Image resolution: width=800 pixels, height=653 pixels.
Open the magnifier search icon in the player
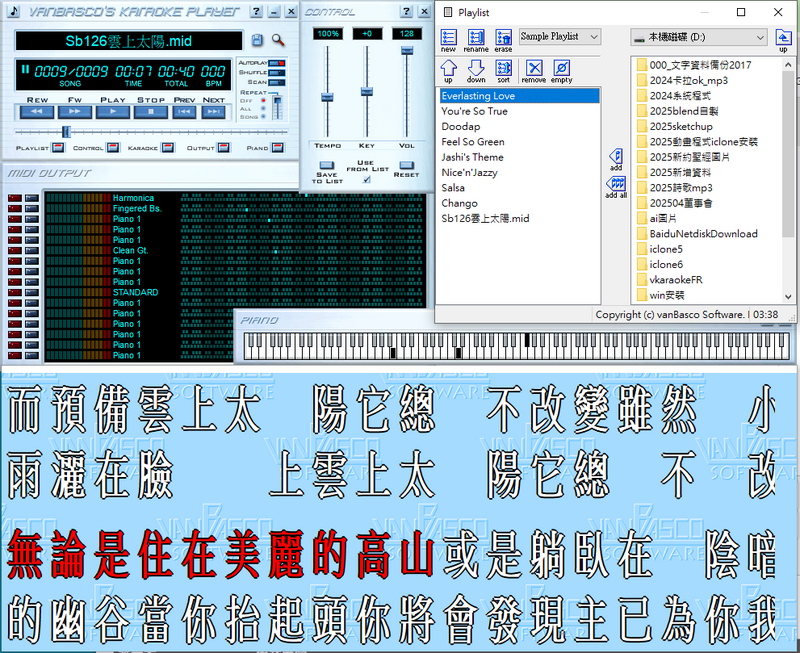tap(278, 40)
